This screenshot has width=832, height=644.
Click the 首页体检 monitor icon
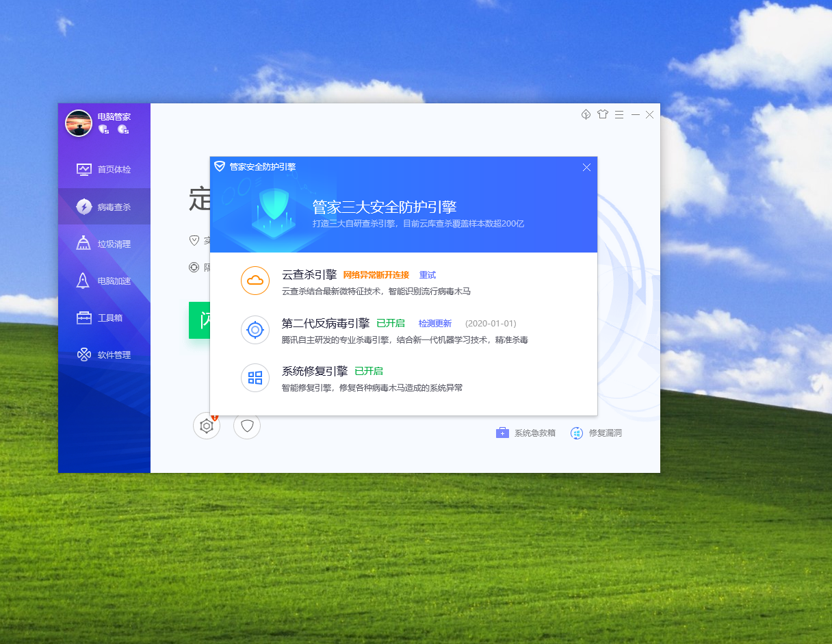[84, 169]
